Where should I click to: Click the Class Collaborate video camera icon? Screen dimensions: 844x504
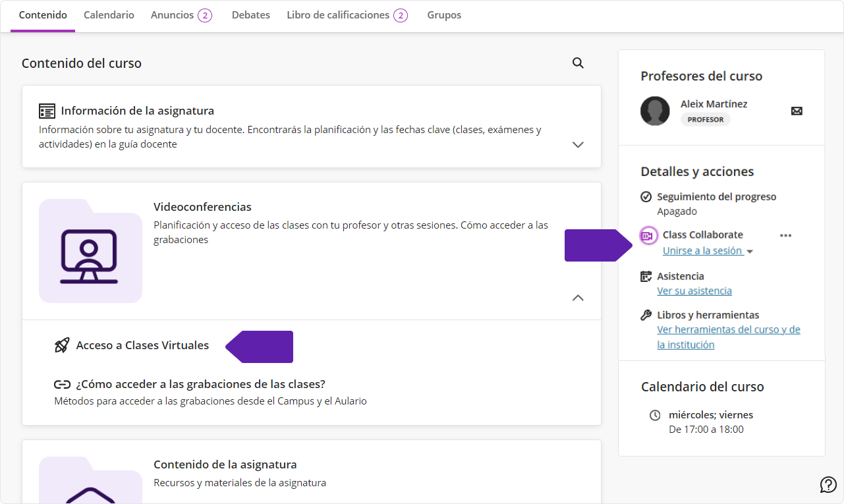(648, 235)
